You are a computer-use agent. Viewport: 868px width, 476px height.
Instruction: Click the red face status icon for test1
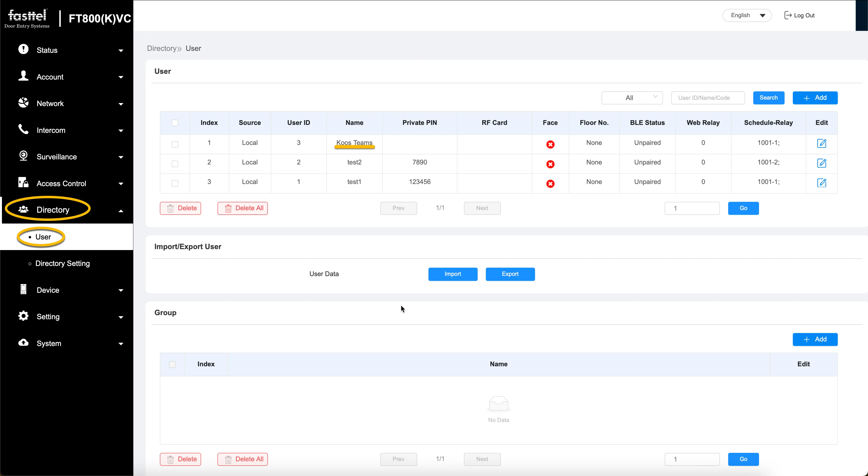[x=550, y=184]
